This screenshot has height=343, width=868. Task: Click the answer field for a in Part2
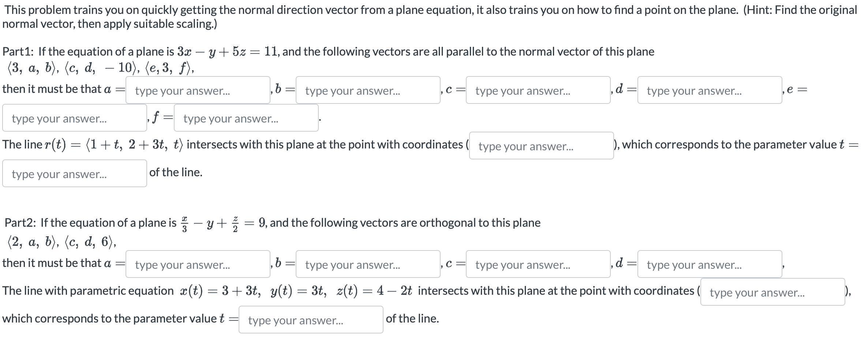[x=198, y=265]
